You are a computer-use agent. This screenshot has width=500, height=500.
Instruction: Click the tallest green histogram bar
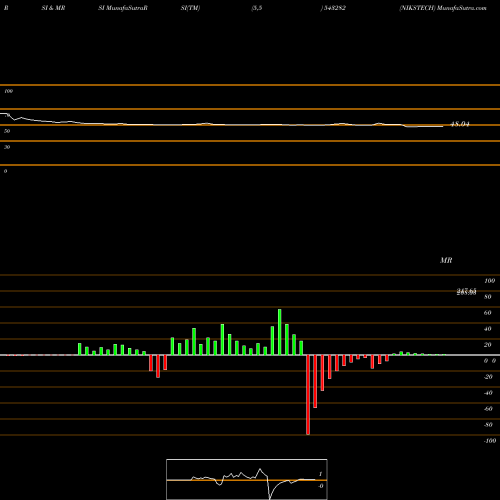(x=279, y=332)
